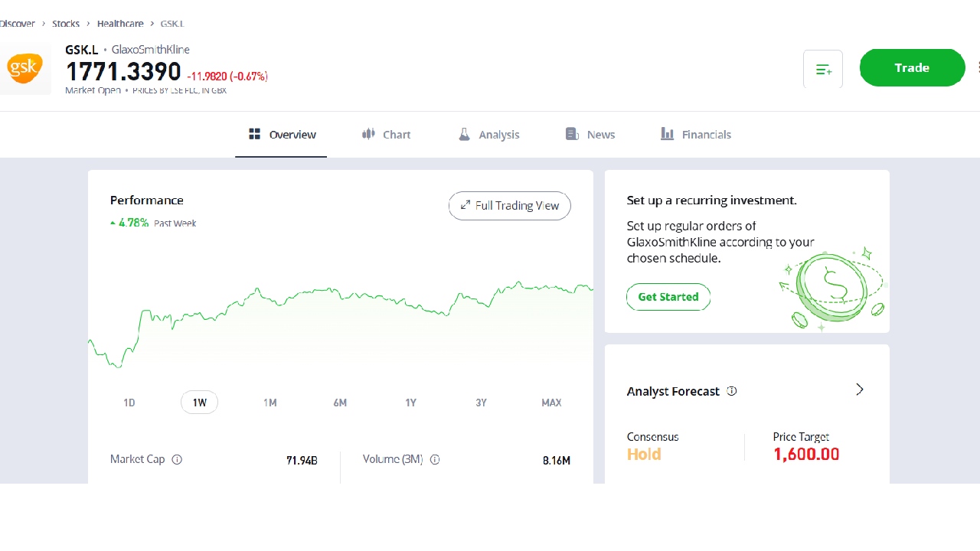Screen dimensions: 980x551
Task: Open Full Trading View
Action: [x=510, y=206]
